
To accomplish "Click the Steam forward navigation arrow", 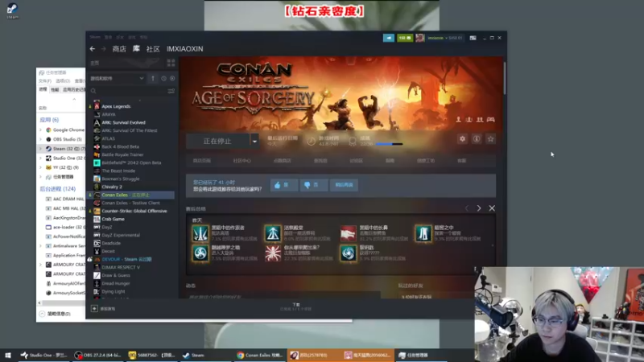I will click(x=104, y=49).
